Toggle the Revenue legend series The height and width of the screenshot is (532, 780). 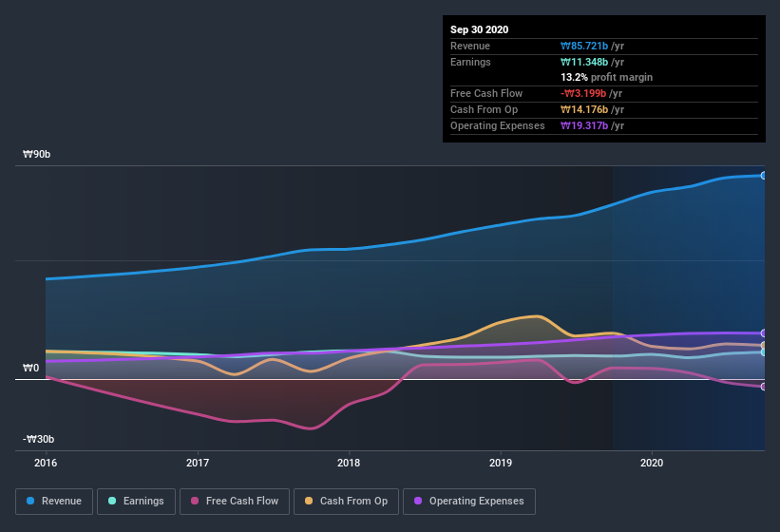pos(54,502)
